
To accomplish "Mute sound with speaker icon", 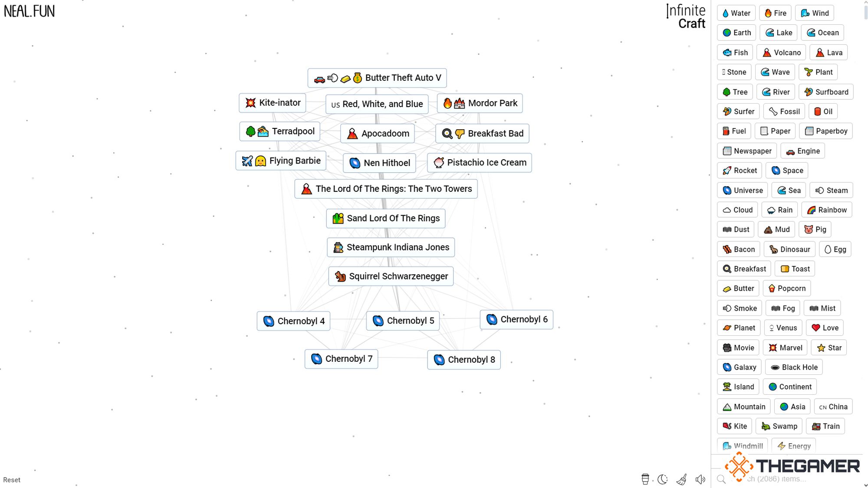I will point(700,479).
